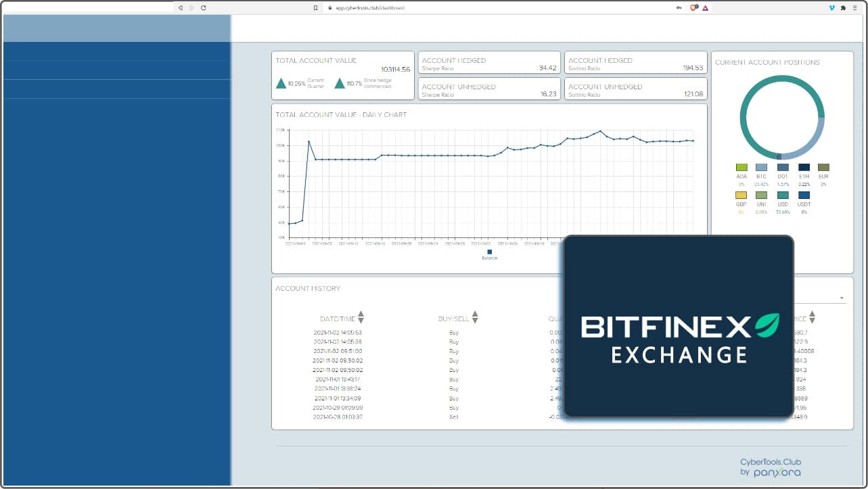The width and height of the screenshot is (868, 489).
Task: Select the ETH asset square in the positions legend
Action: click(x=804, y=167)
